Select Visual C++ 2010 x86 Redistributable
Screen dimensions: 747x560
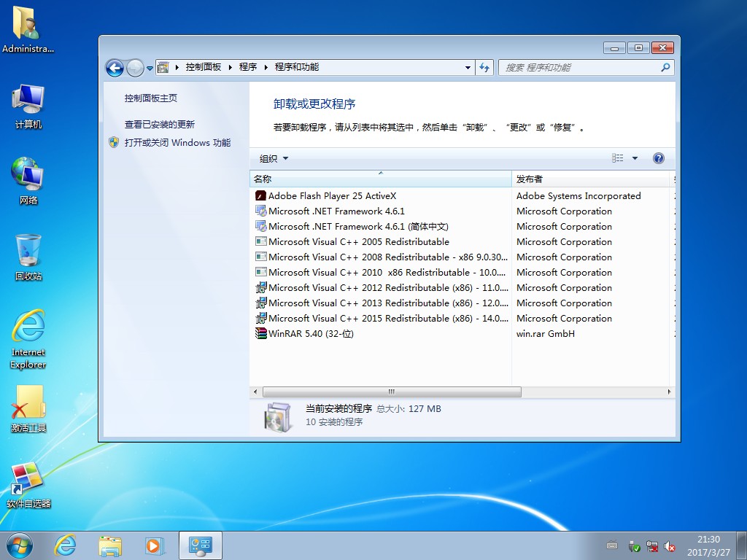[387, 273]
